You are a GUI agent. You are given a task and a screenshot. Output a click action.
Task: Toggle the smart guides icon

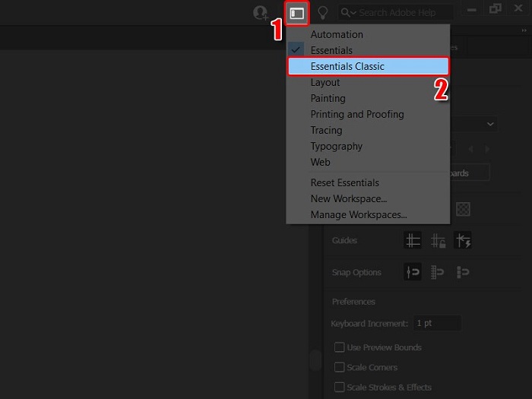[463, 240]
